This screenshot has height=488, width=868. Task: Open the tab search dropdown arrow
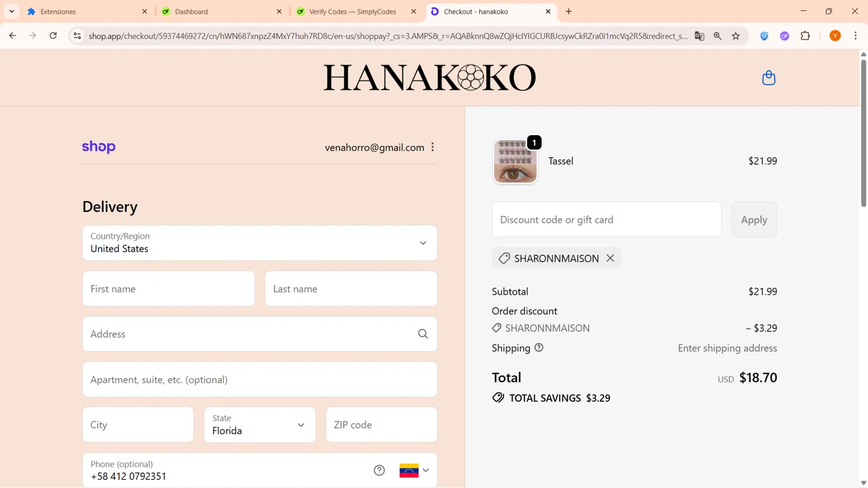tap(12, 12)
